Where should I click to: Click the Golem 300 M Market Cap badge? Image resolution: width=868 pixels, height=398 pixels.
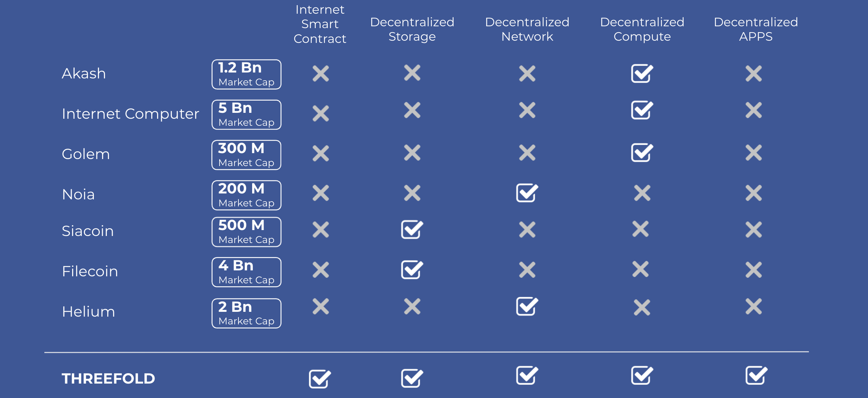pos(246,155)
